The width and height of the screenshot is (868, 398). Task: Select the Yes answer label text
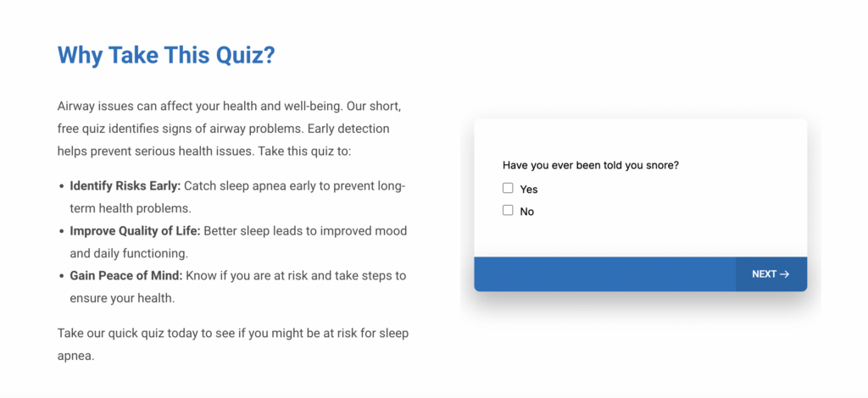click(x=529, y=190)
